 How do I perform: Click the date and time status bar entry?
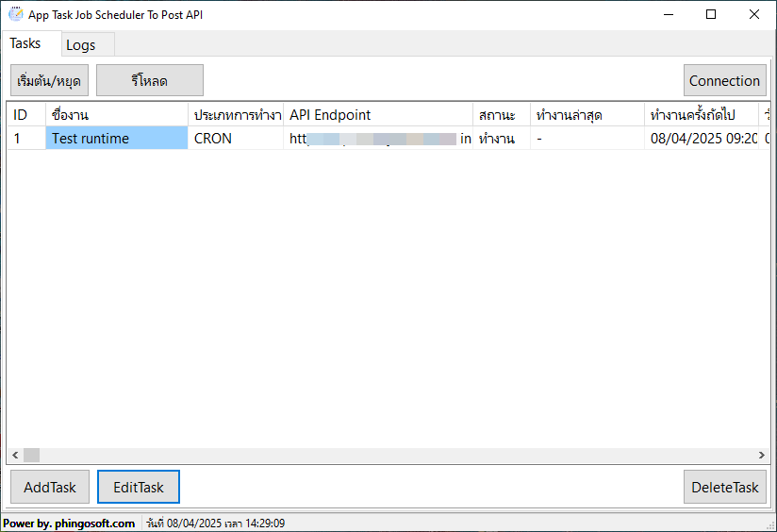click(216, 524)
